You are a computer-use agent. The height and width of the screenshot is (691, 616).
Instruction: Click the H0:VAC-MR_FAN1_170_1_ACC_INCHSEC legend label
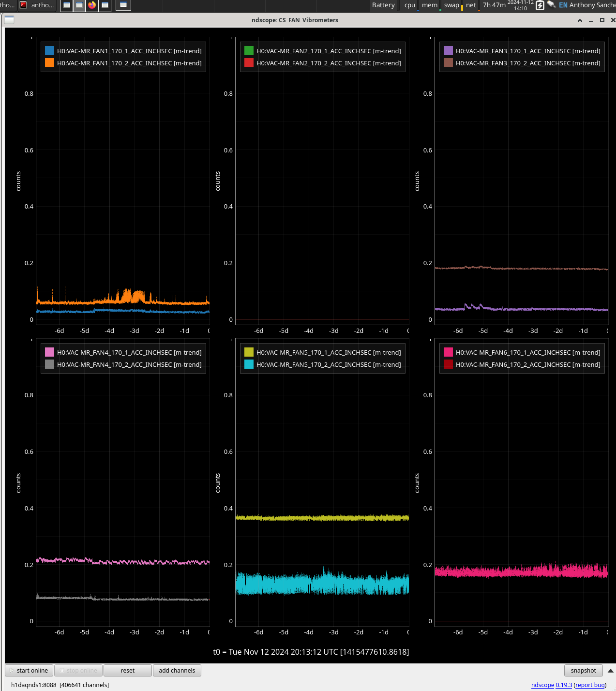(129, 51)
